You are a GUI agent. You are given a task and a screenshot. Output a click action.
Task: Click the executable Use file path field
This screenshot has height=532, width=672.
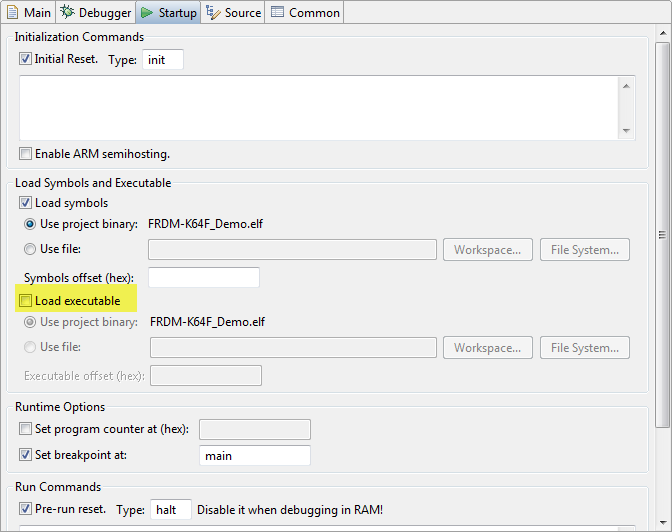click(293, 347)
